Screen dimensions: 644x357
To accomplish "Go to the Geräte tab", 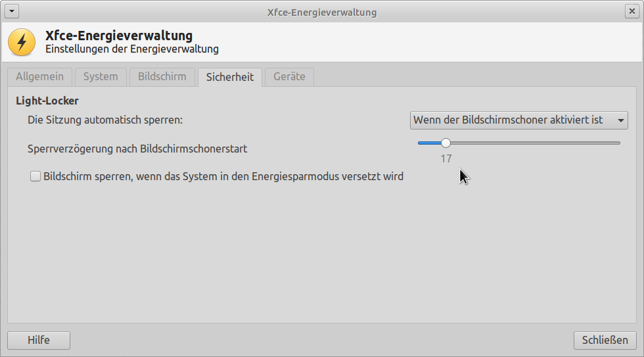I will point(289,77).
